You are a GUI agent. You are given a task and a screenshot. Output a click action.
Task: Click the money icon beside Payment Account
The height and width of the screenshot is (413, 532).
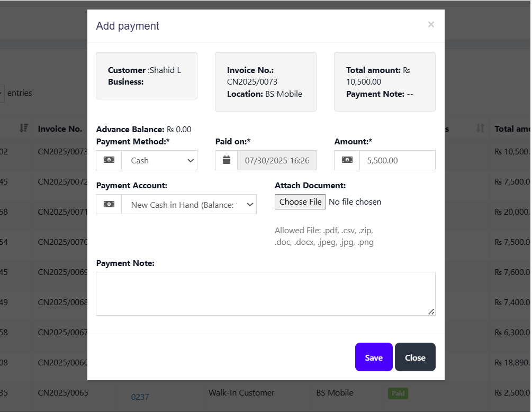tap(109, 205)
